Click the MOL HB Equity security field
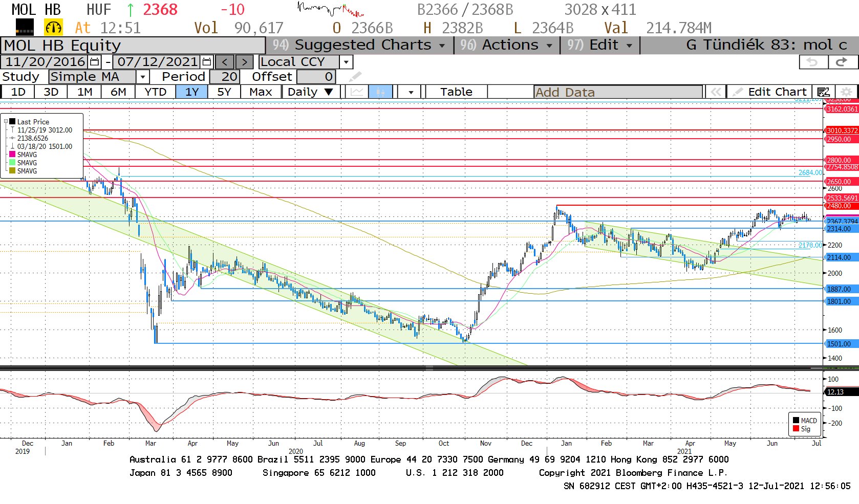The width and height of the screenshot is (859, 504). point(133,45)
